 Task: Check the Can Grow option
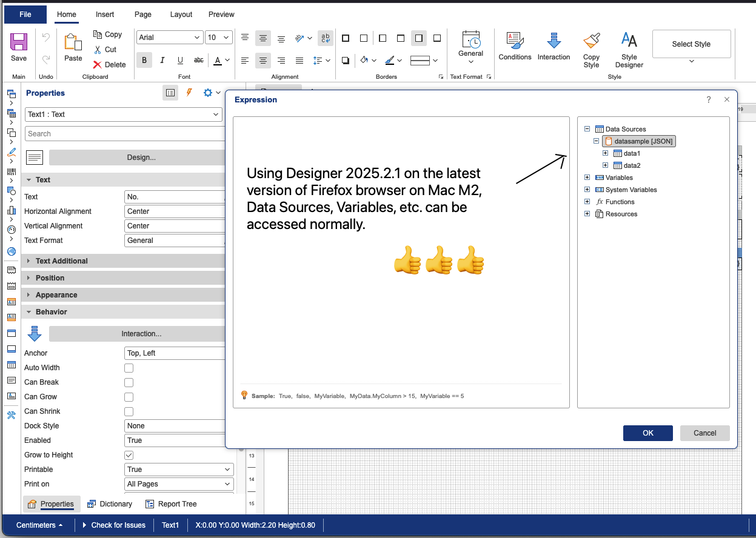[129, 397]
